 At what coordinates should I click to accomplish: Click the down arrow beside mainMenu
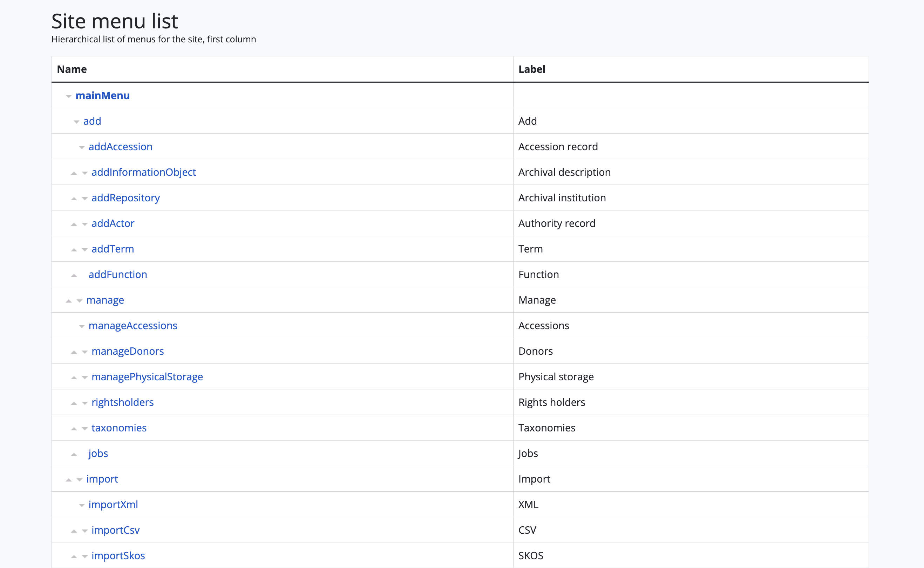point(68,96)
